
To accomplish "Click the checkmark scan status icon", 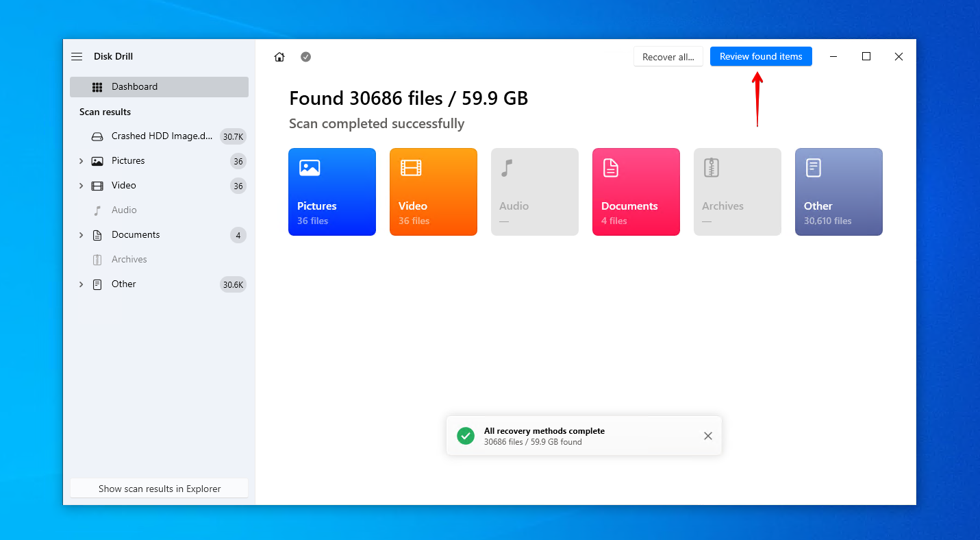I will click(305, 57).
